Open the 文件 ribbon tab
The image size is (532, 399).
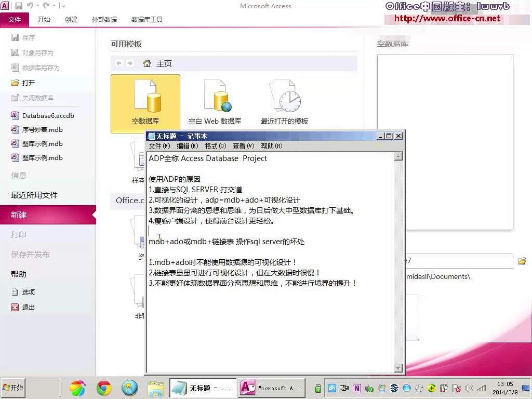click(14, 19)
